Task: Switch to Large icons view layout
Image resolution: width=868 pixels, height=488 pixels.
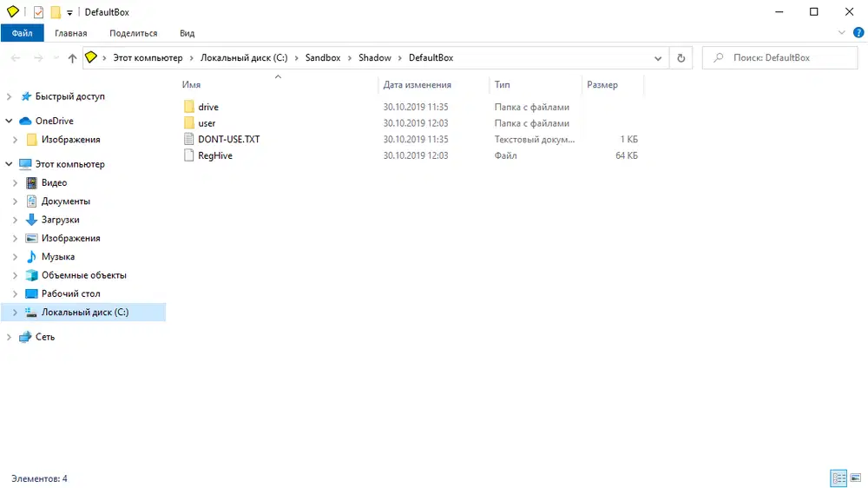Action: pos(856,478)
